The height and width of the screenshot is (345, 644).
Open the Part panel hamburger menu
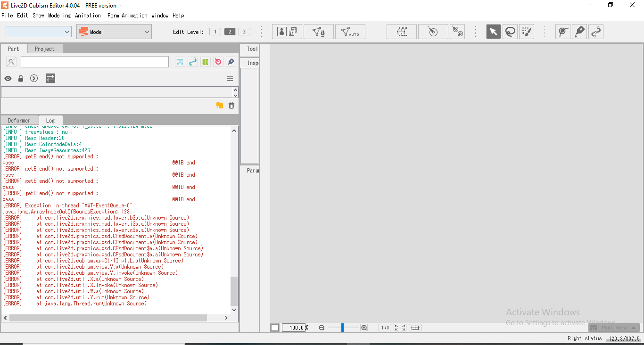[x=230, y=79]
